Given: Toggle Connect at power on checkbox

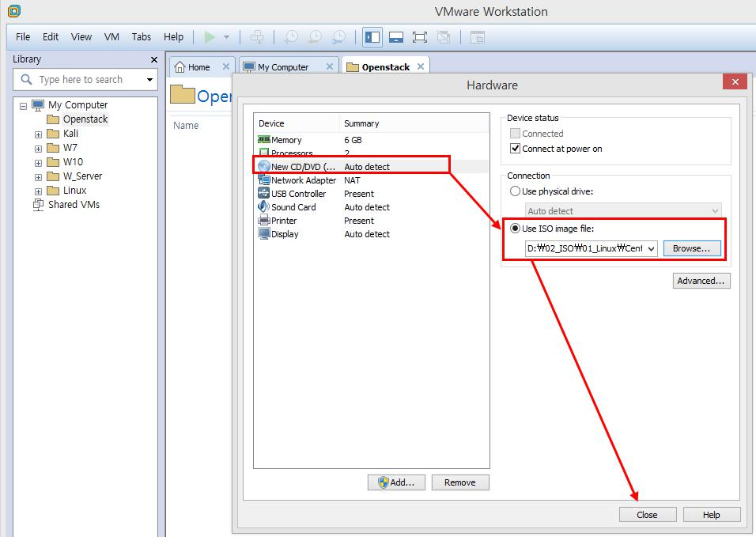Looking at the screenshot, I should [515, 149].
